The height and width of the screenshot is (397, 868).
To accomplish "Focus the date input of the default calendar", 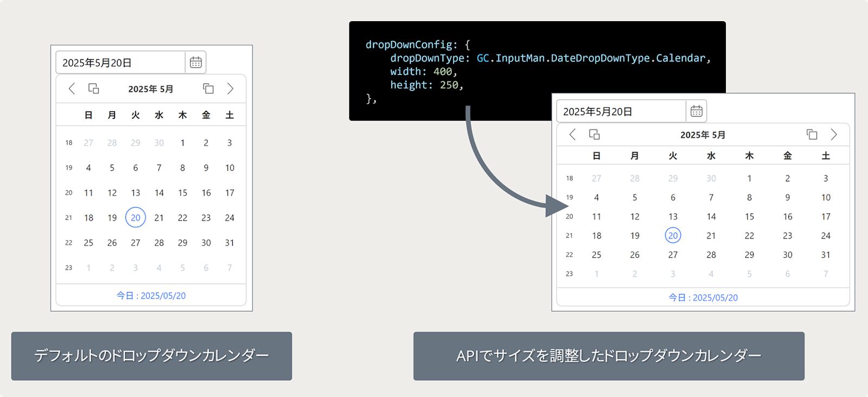I will click(x=120, y=62).
